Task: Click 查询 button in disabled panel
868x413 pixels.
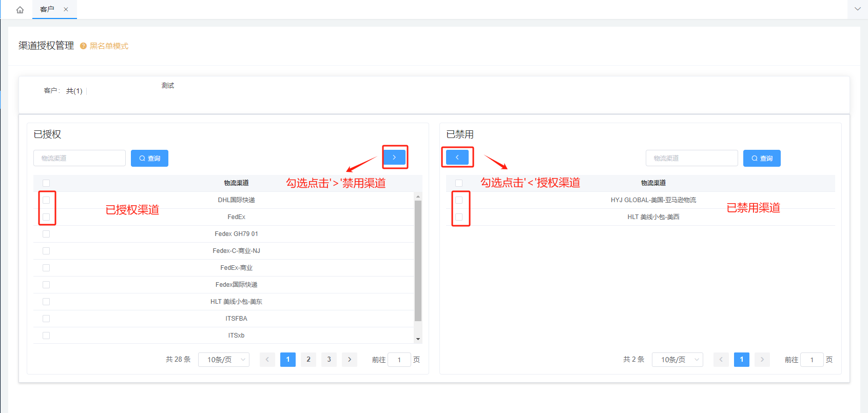Action: (x=762, y=159)
